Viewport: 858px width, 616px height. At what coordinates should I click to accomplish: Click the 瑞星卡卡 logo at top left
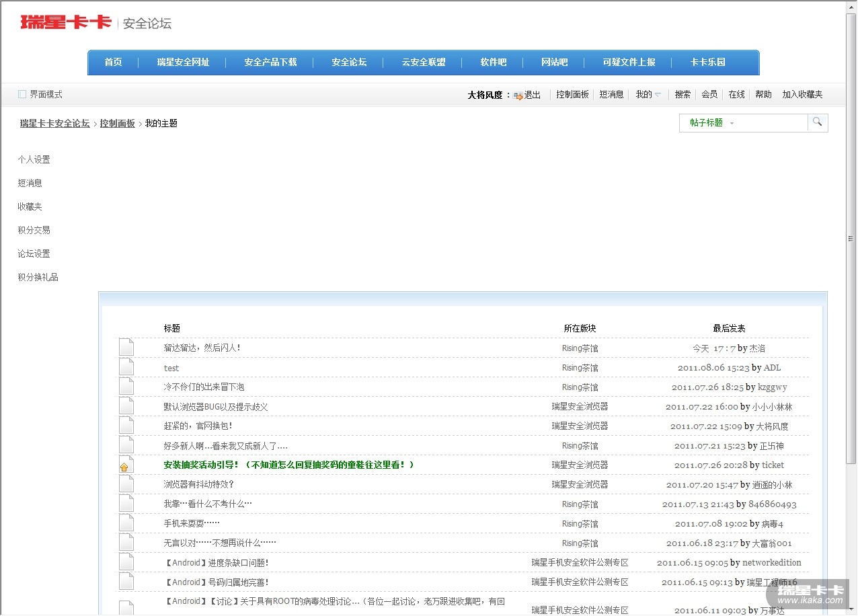tap(66, 22)
